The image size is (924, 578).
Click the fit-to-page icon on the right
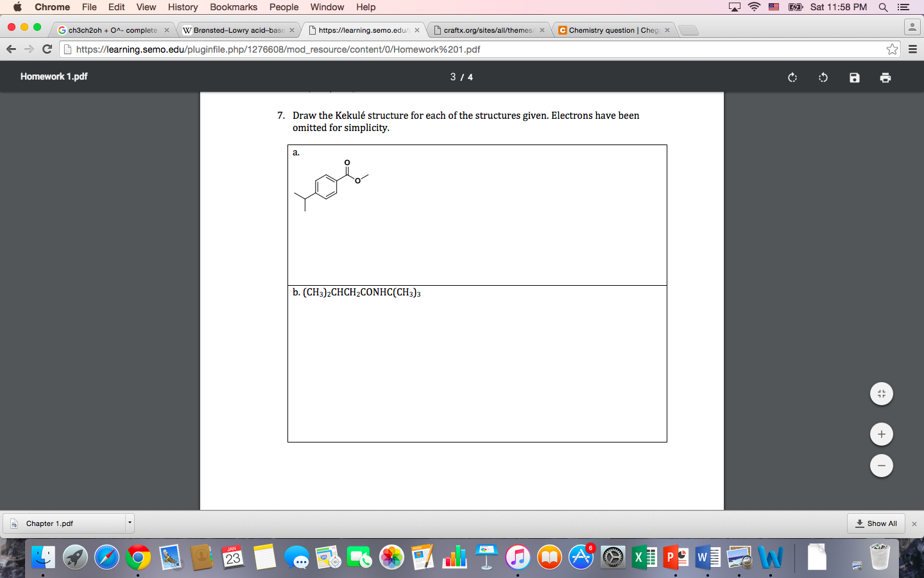click(x=881, y=394)
